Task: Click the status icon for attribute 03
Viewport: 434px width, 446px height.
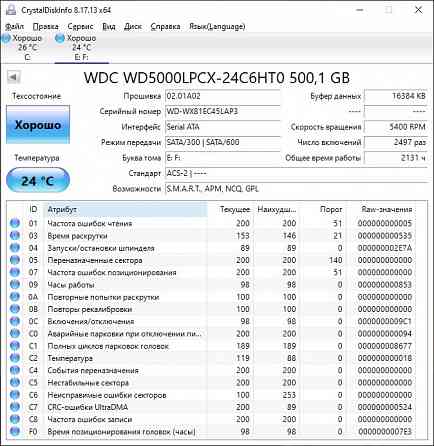Action: click(15, 236)
